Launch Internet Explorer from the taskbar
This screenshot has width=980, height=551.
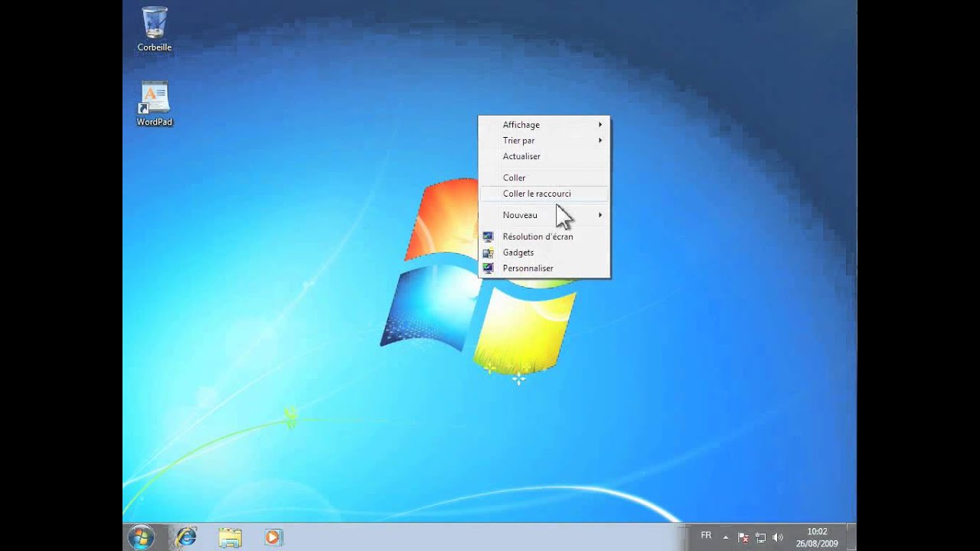(x=186, y=537)
